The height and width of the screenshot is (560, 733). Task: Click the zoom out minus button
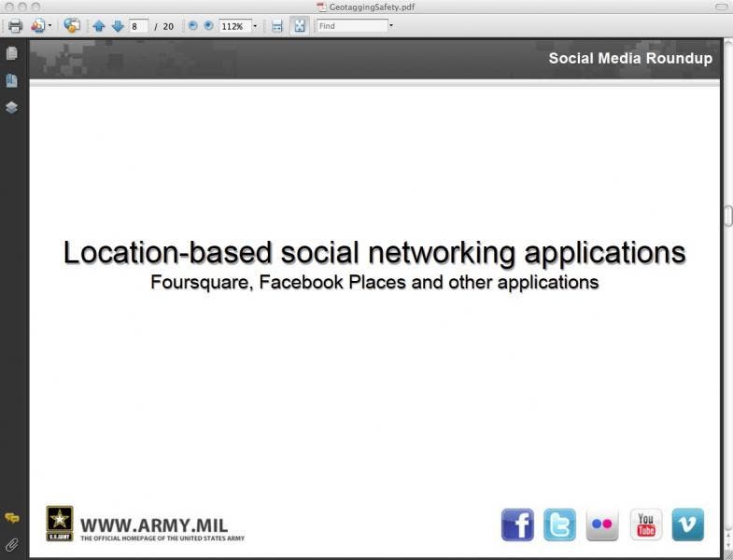pyautogui.click(x=192, y=26)
